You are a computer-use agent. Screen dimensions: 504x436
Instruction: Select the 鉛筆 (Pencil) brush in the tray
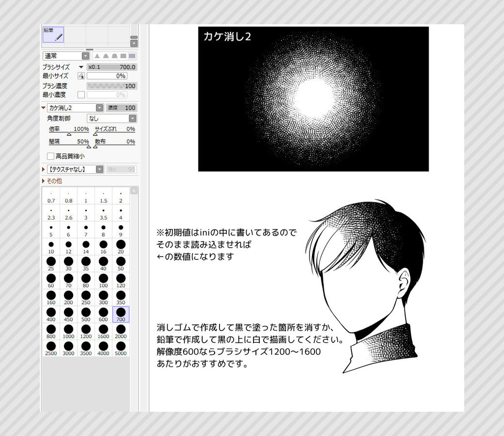point(53,34)
